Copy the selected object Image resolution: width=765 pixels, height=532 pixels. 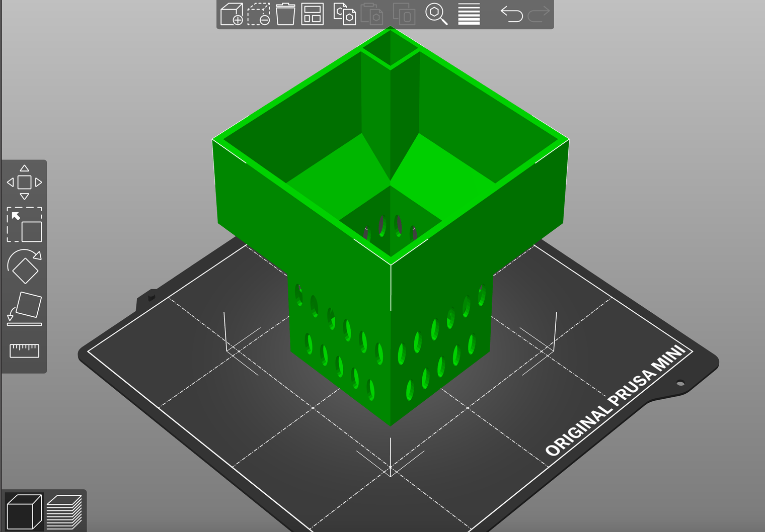click(345, 14)
